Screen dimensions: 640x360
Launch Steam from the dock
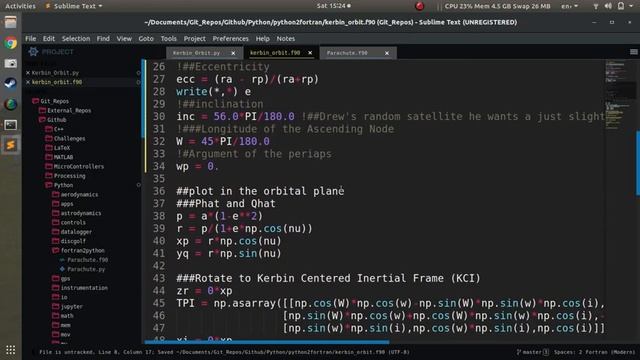click(11, 84)
